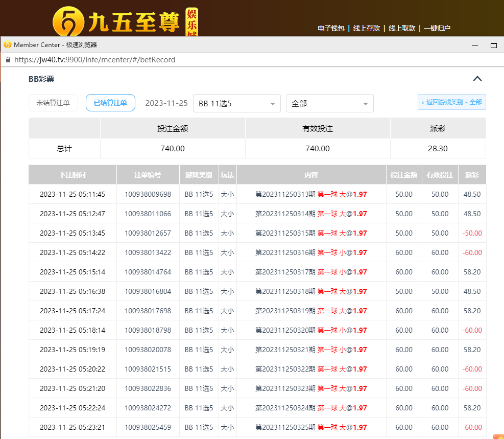Select bet number 100938024272

[x=148, y=408]
